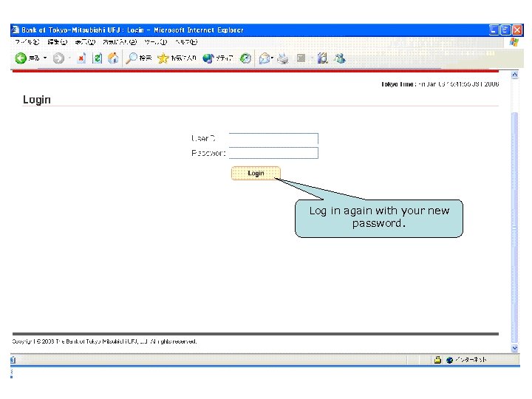Click the 'Login' page heading text
Screen dimensions: 532x399
tap(37, 100)
